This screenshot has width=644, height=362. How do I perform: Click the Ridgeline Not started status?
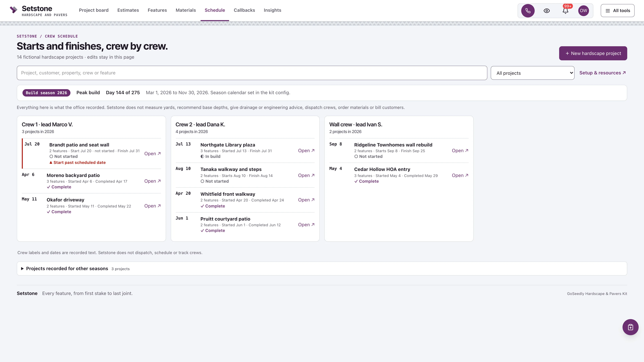click(368, 156)
